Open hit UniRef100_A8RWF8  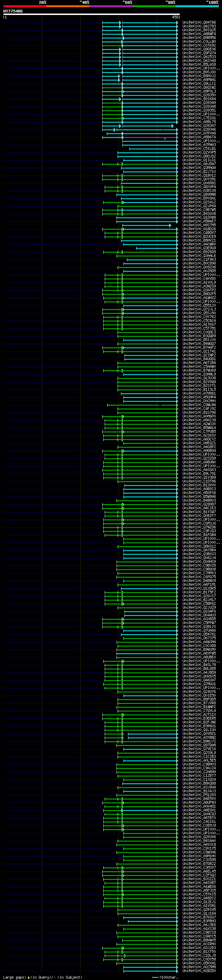pyautogui.click(x=199, y=34)
